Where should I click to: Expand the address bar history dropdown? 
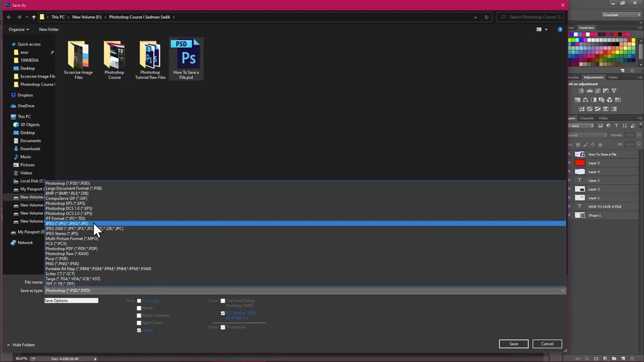[x=475, y=17]
